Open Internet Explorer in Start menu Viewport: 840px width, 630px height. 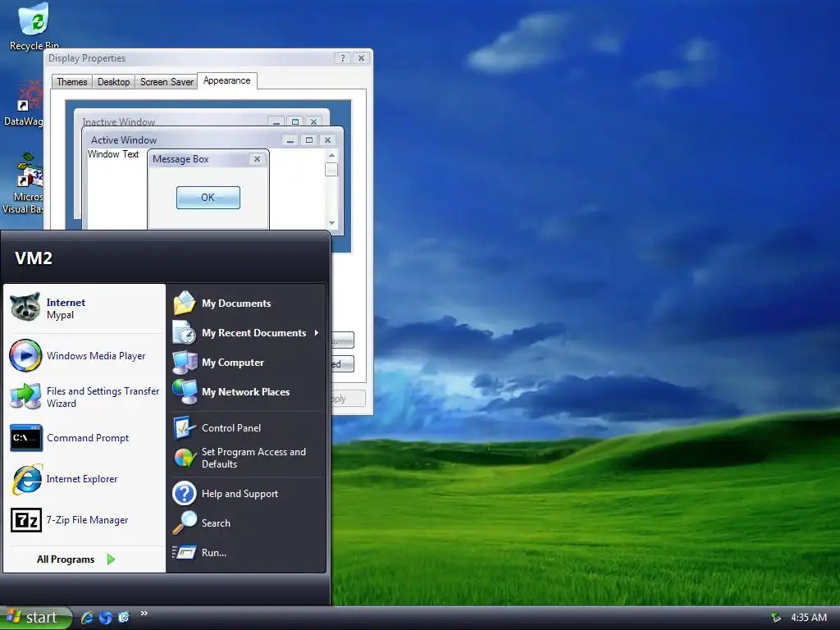(x=84, y=479)
